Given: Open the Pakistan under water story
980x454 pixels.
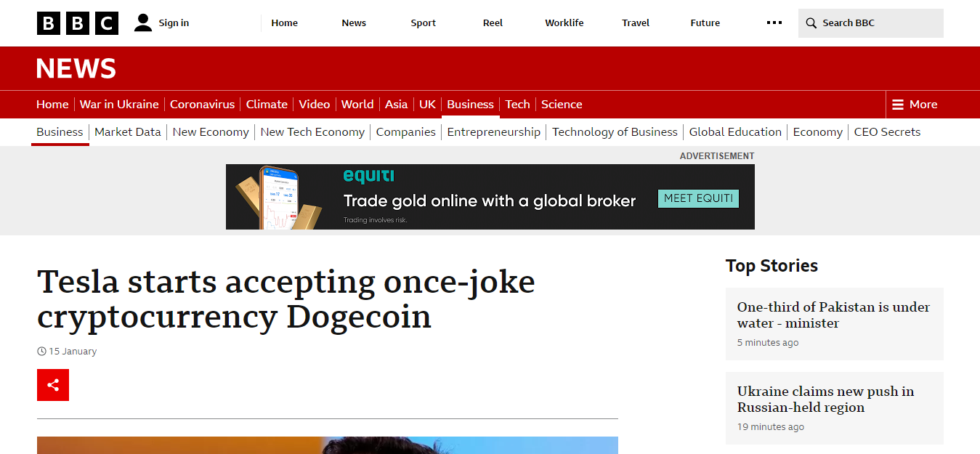Looking at the screenshot, I should tap(833, 315).
